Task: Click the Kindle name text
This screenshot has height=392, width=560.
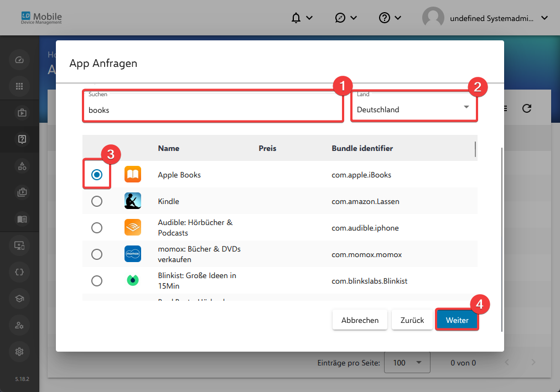Action: coord(169,201)
